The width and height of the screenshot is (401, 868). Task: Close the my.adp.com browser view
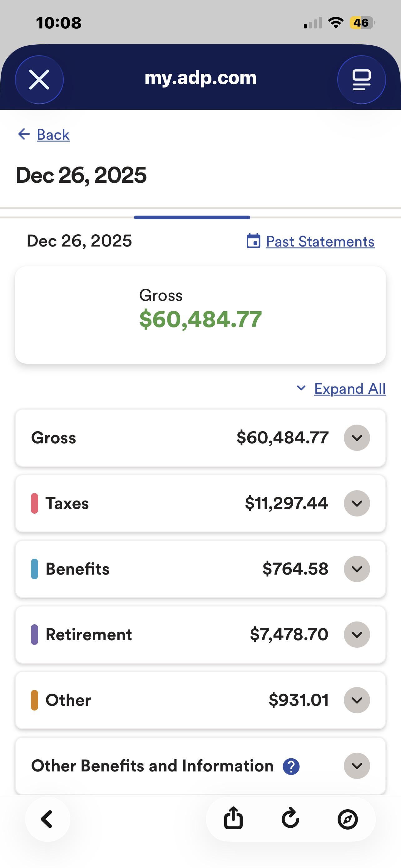click(39, 80)
